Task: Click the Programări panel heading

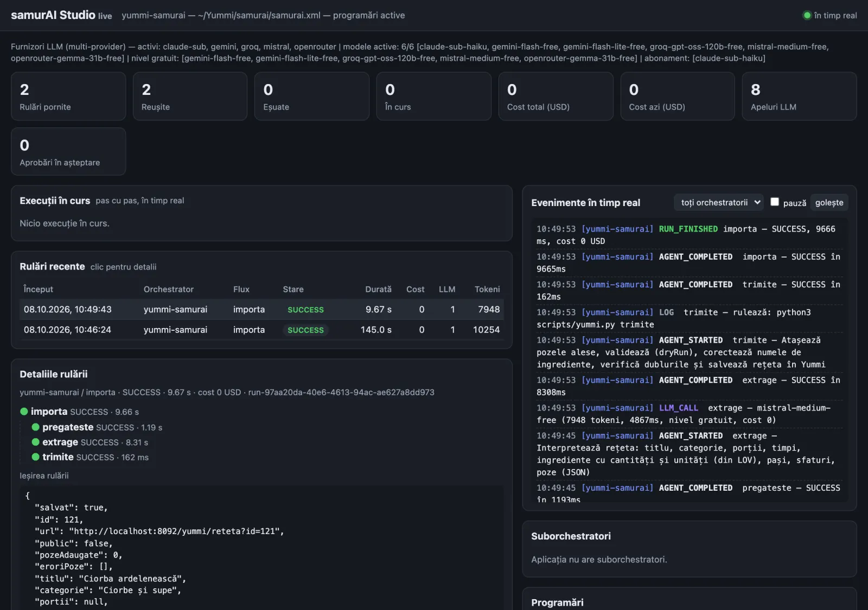Action: [557, 602]
